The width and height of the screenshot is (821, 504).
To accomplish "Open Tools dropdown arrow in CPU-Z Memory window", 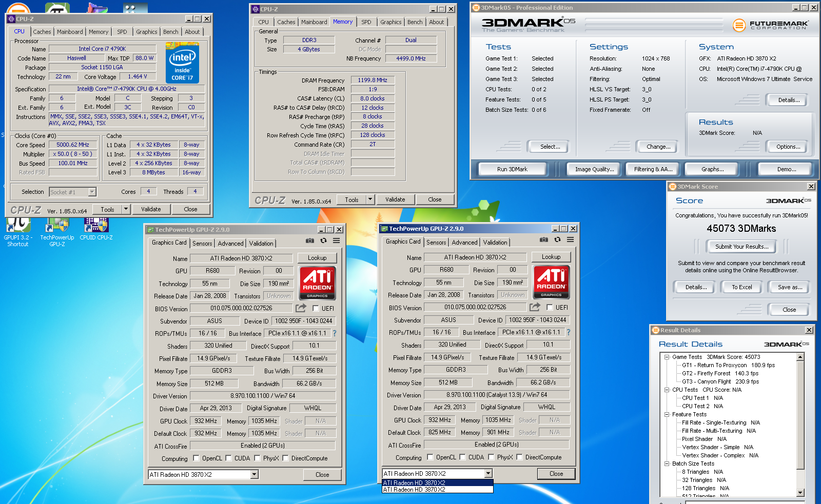I will [370, 199].
